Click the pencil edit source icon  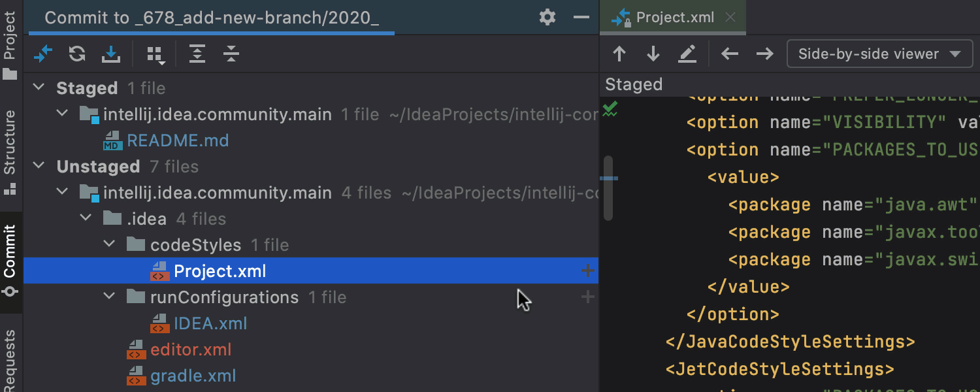pos(687,54)
